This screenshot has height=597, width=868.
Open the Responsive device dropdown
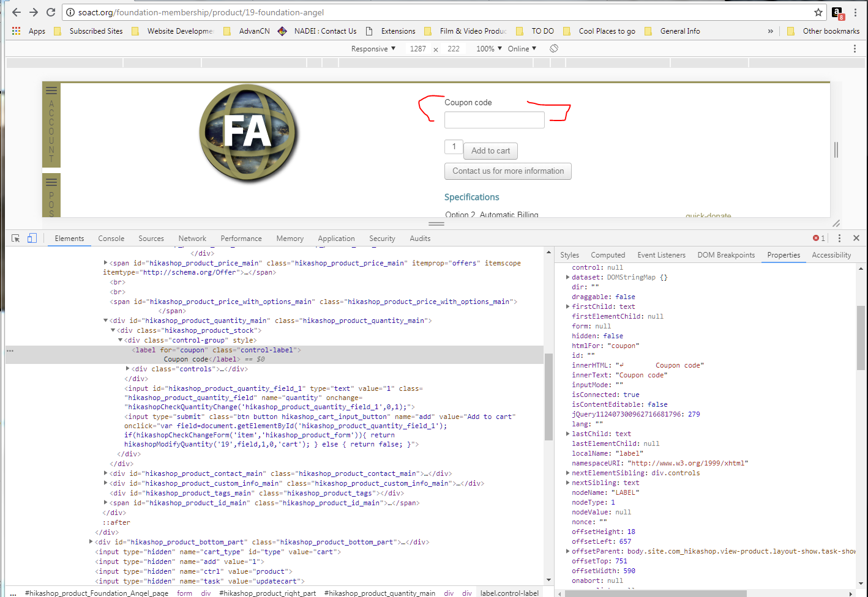373,49
